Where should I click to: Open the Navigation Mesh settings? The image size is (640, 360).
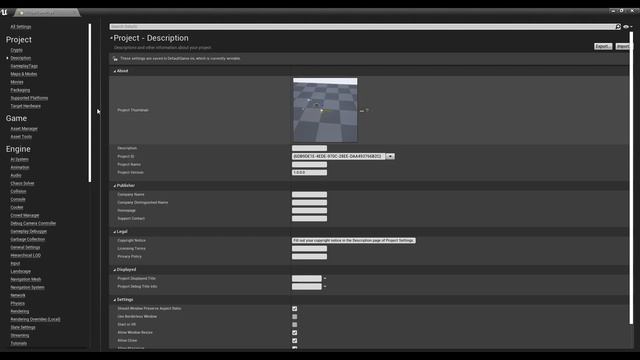pyautogui.click(x=26, y=280)
